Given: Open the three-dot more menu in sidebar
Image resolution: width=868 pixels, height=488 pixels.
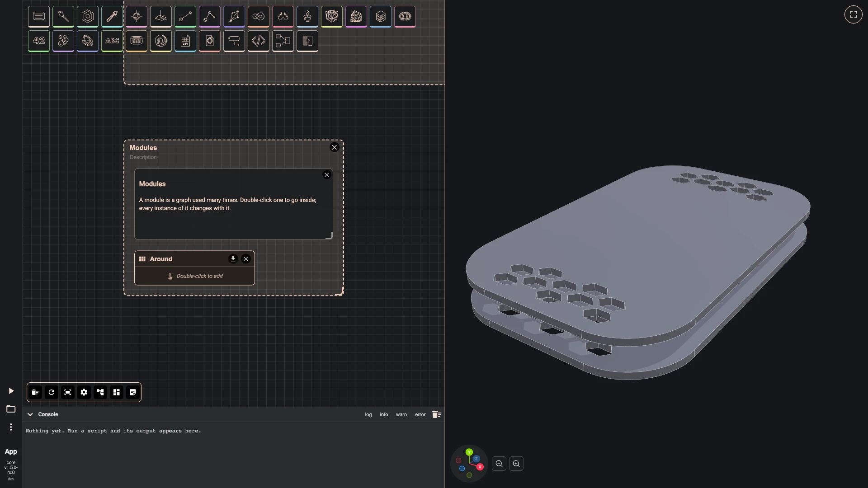Looking at the screenshot, I should coord(11,427).
